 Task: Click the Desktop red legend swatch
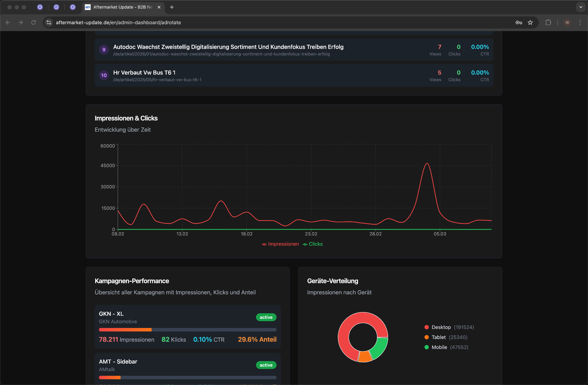click(x=426, y=327)
